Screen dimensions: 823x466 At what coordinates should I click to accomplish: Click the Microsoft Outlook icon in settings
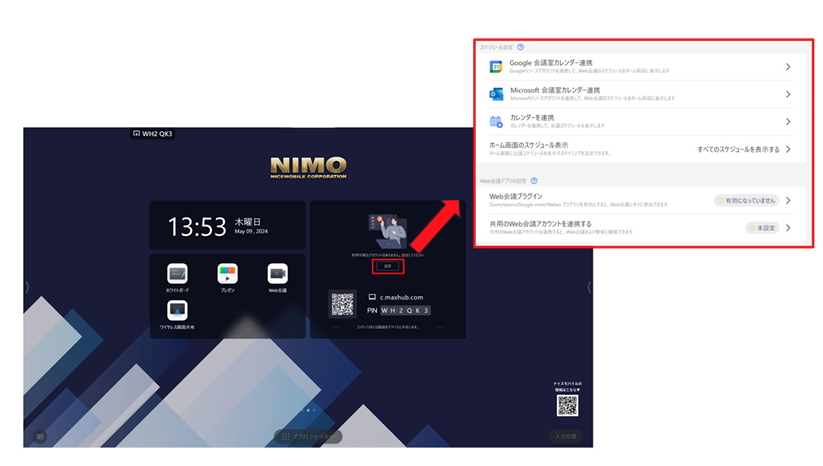pyautogui.click(x=496, y=94)
